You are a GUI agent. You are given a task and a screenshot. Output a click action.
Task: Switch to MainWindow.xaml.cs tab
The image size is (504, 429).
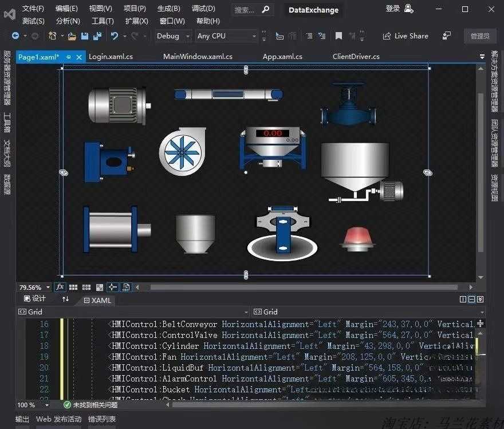click(198, 57)
